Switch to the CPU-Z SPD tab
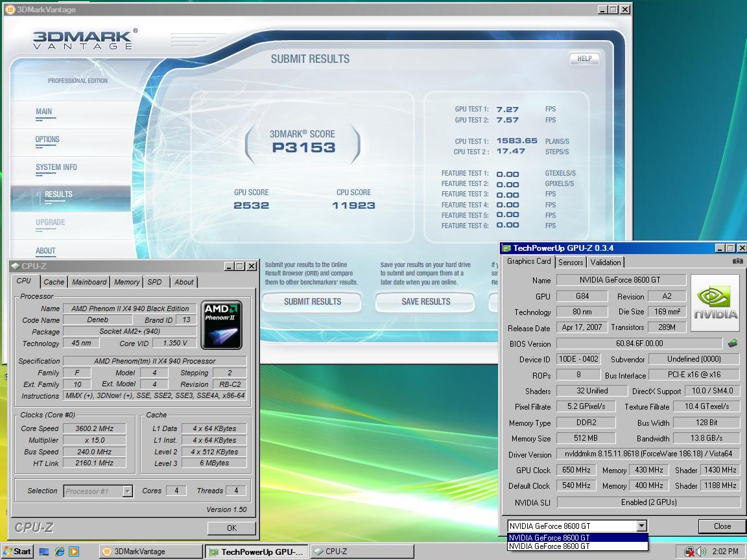 point(154,282)
